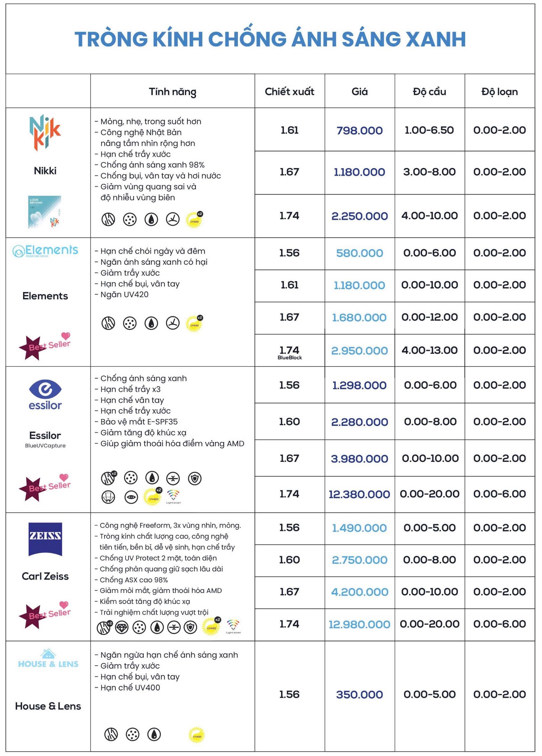Click the Best Seller badge under Elements
Image resolution: width=542 pixels, height=756 pixels.
45,347
